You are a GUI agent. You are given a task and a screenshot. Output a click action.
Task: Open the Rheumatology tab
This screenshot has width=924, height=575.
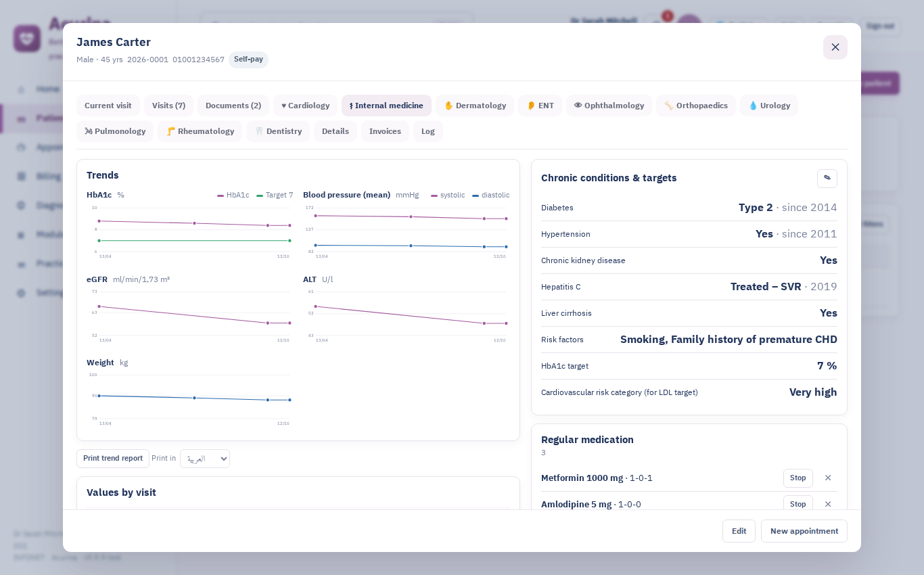click(x=200, y=131)
